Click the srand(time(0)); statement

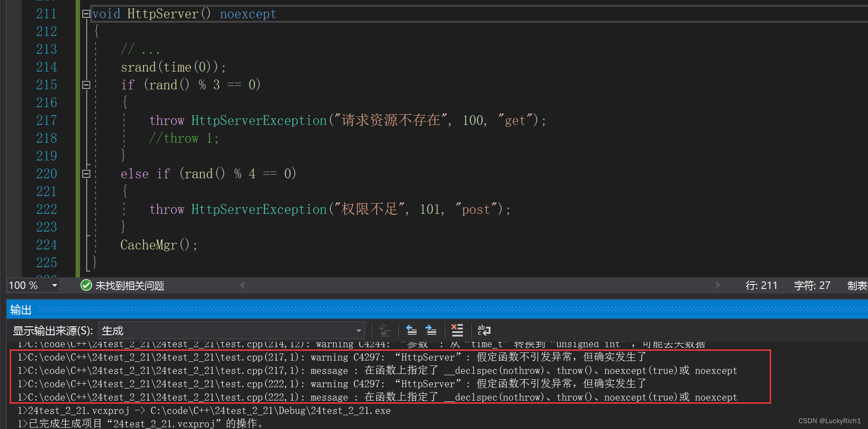[173, 67]
